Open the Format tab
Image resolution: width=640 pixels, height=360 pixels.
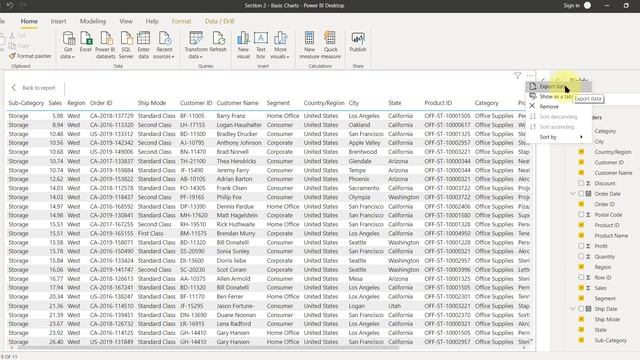(181, 21)
